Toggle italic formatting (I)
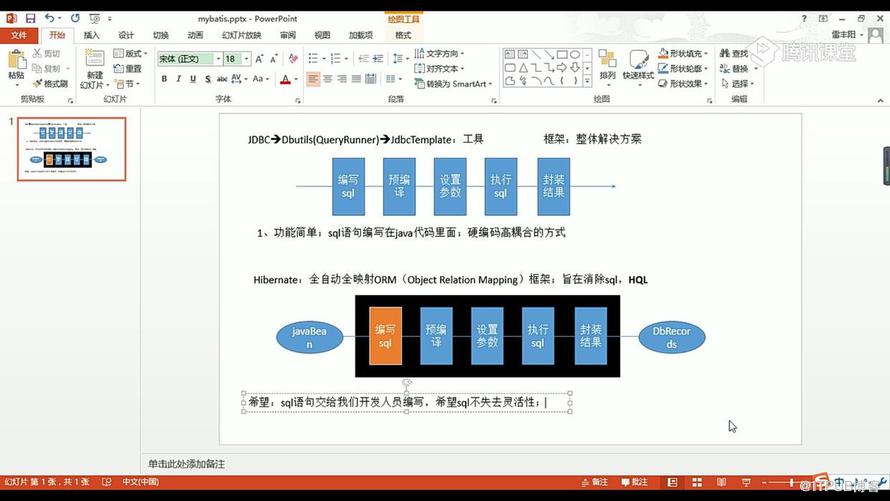 tap(178, 79)
